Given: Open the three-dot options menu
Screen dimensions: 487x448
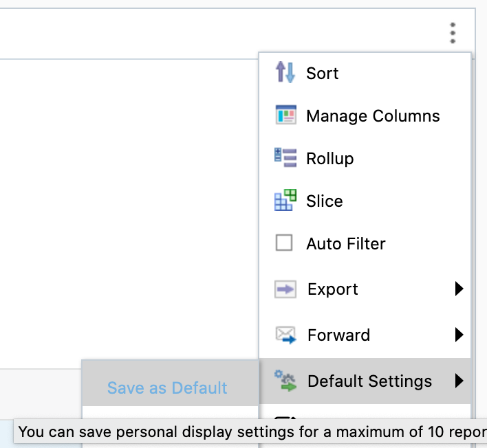Looking at the screenshot, I should point(453,33).
